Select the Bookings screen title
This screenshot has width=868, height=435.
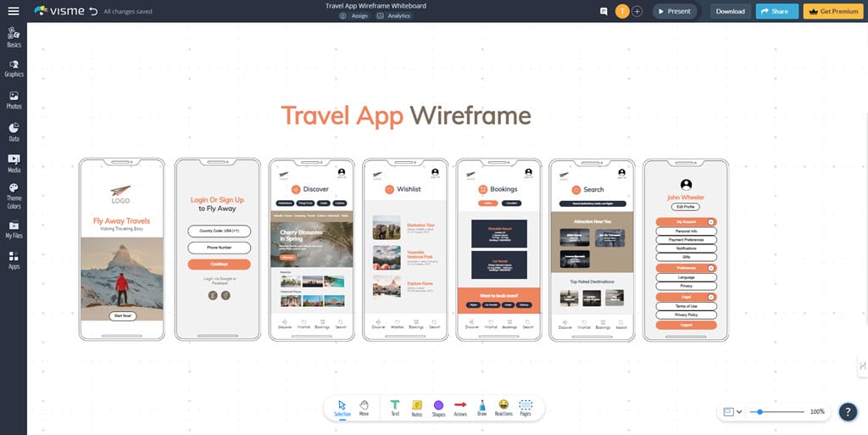point(504,189)
